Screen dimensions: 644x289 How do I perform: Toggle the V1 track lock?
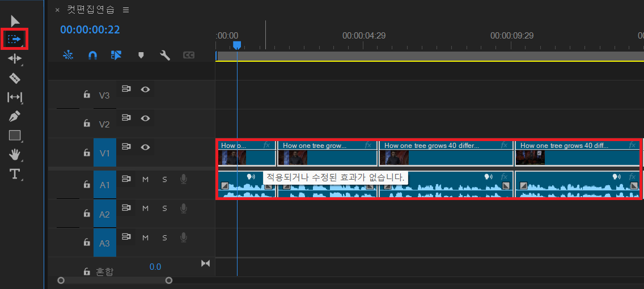pos(87,152)
